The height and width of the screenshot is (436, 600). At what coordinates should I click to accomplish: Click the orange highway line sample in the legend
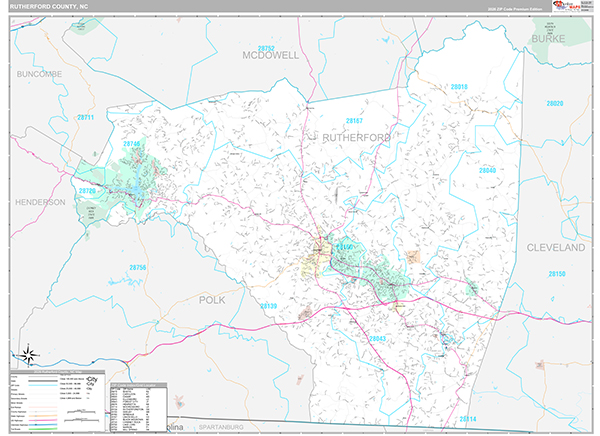(x=43, y=416)
